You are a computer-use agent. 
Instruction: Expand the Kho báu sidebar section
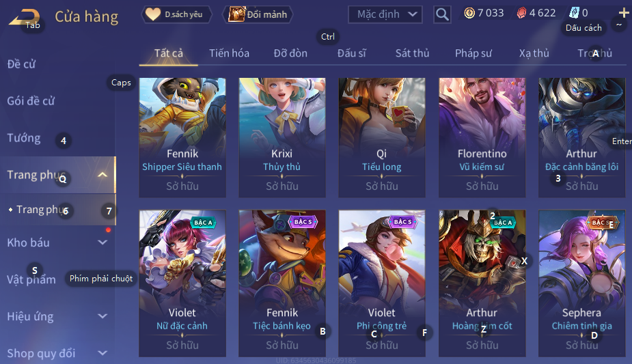point(102,242)
